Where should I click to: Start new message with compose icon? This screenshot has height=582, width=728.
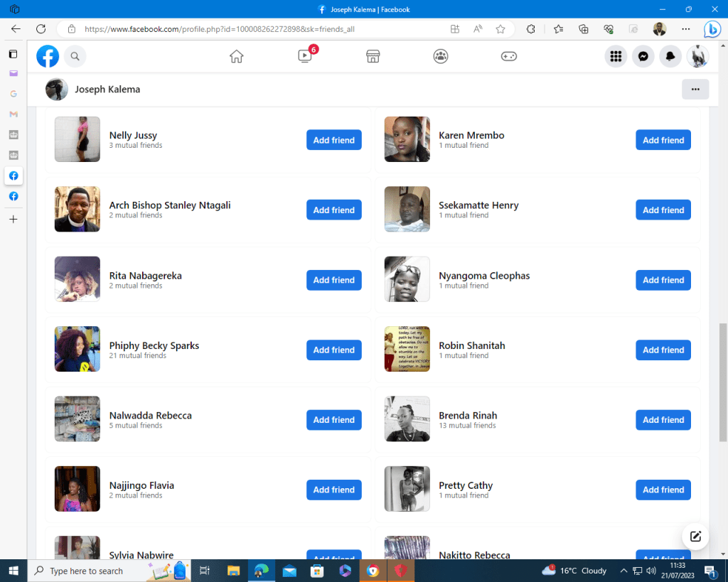point(695,537)
